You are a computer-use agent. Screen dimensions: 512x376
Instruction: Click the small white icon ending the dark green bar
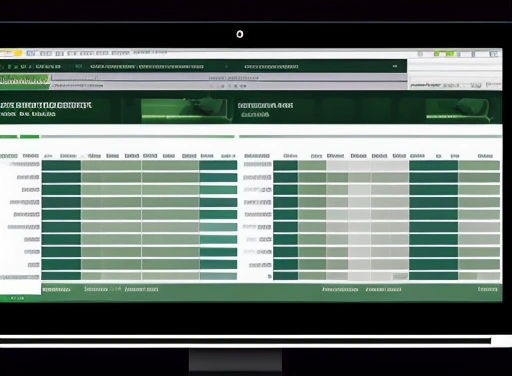(395, 66)
